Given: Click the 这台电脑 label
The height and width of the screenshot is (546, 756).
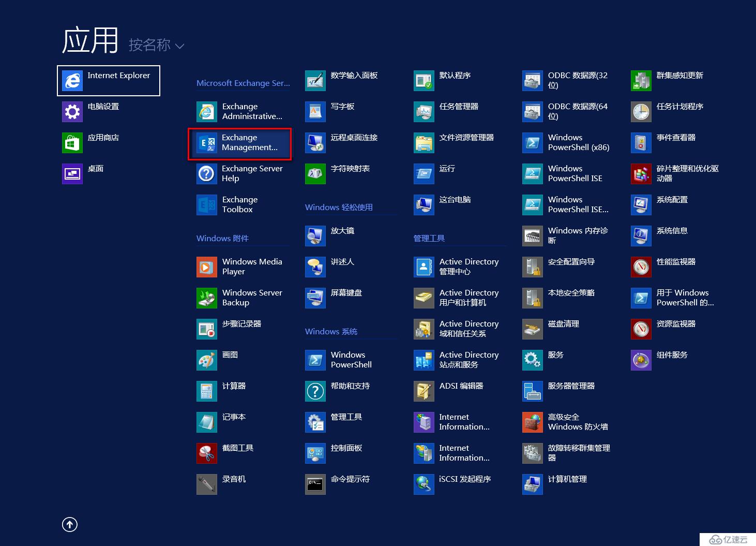Looking at the screenshot, I should tap(455, 200).
